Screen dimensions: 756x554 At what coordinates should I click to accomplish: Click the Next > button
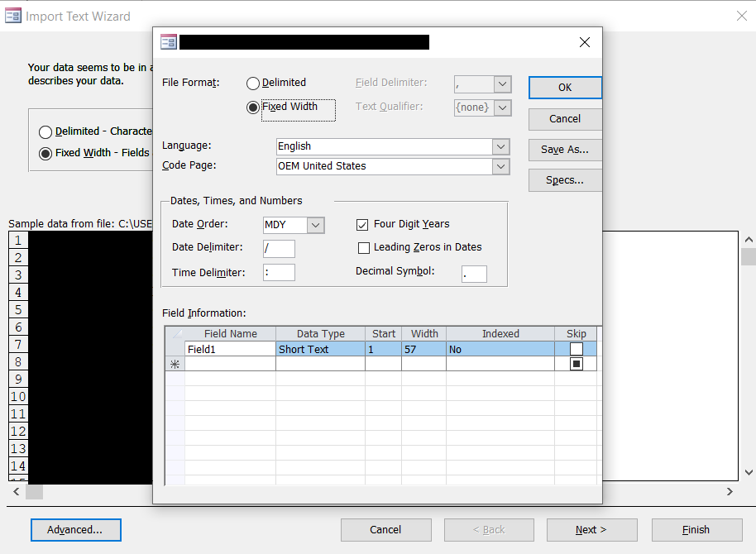click(591, 530)
